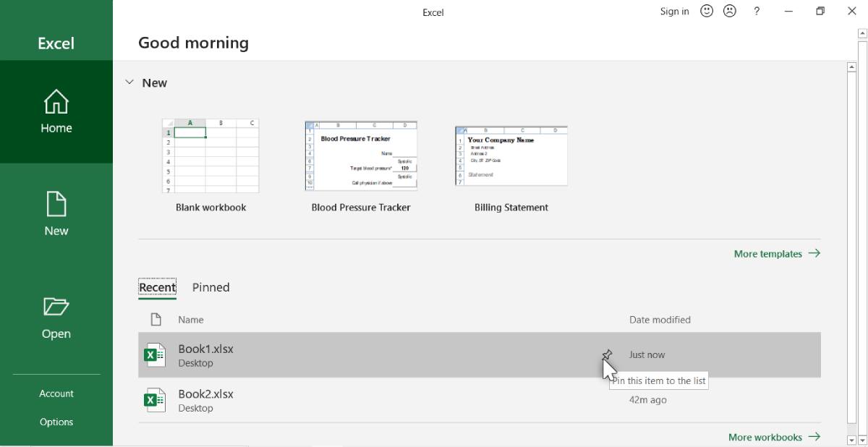868x447 pixels.
Task: Open the Book1.xlsx file name
Action: point(205,349)
